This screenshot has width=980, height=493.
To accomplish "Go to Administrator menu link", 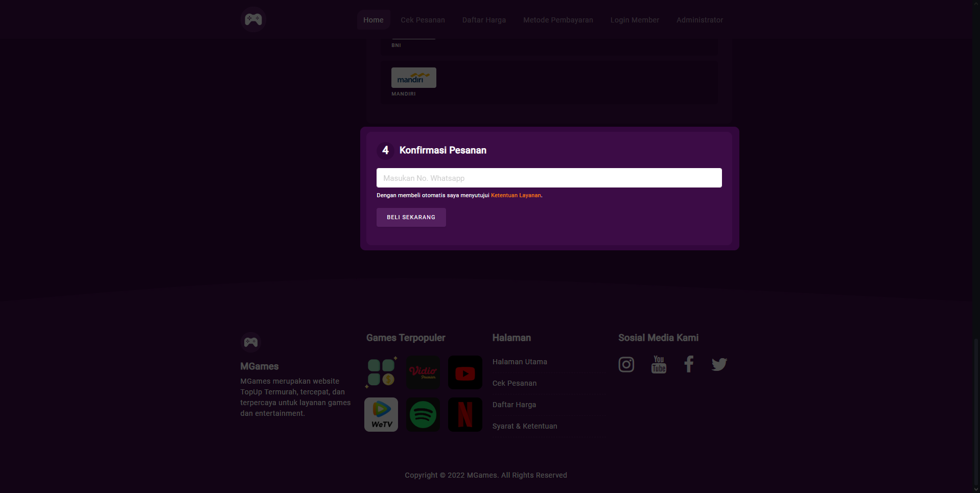I will click(699, 20).
